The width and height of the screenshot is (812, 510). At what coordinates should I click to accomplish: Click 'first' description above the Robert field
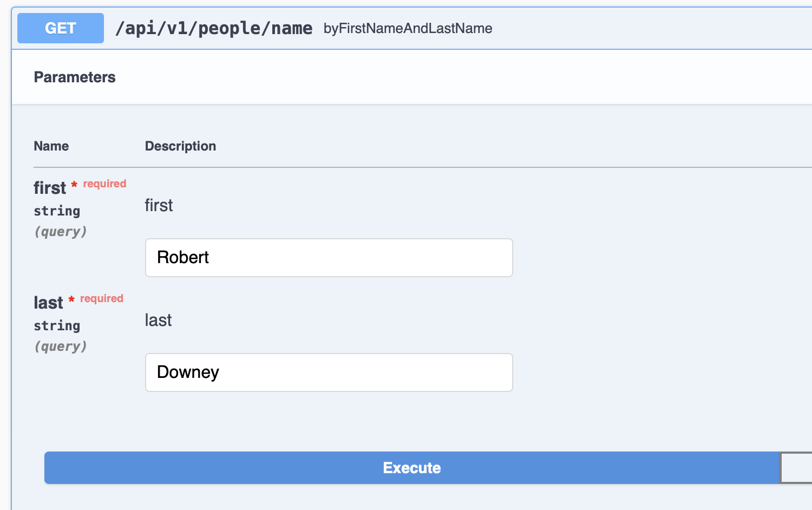(x=159, y=205)
